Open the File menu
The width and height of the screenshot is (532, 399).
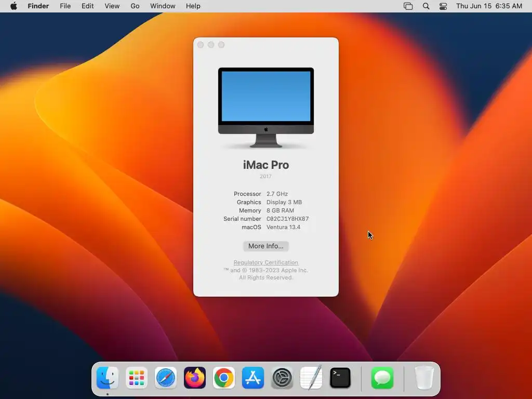(65, 6)
